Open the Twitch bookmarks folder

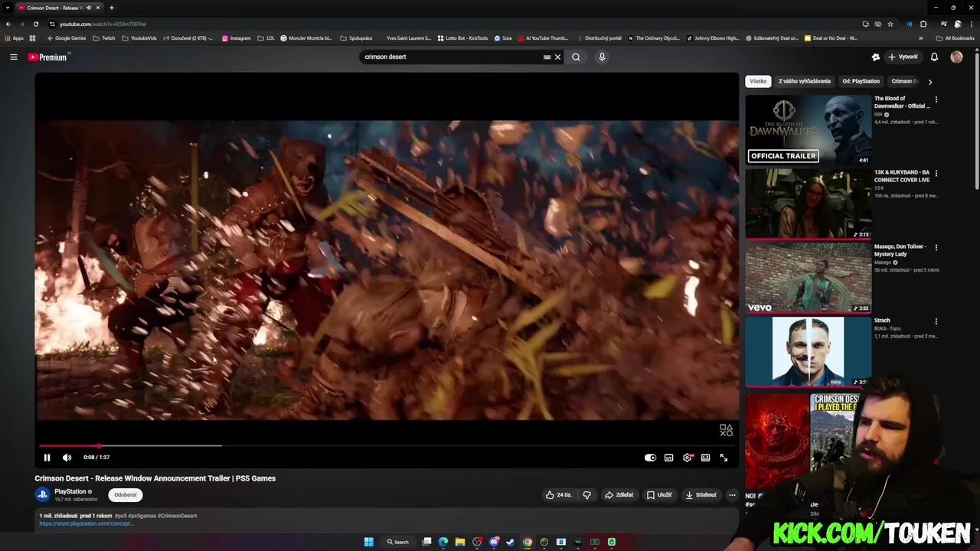pyautogui.click(x=104, y=38)
